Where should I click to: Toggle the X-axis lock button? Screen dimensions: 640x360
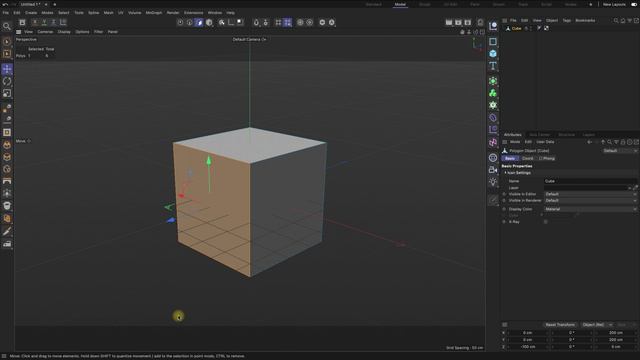tap(35, 22)
